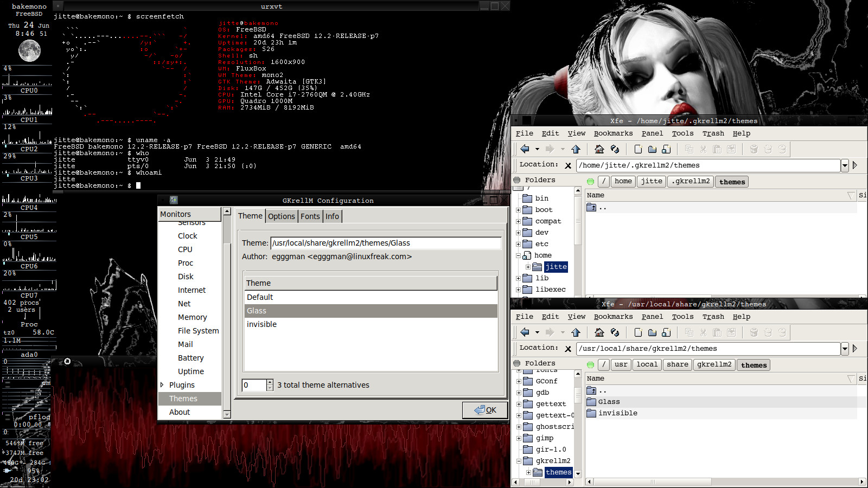Collapse the gkrellm2 folder in the lower tree
Viewport: 868px width, 488px height.
(x=519, y=461)
